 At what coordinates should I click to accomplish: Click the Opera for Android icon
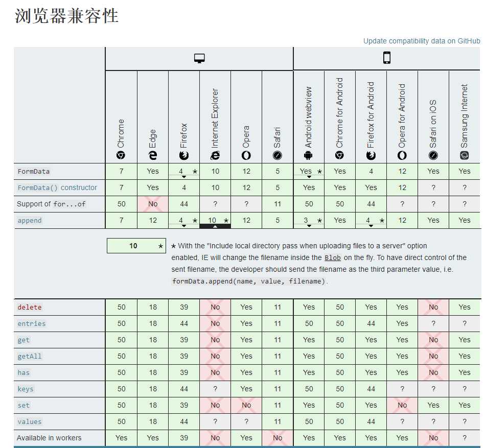pyautogui.click(x=402, y=155)
